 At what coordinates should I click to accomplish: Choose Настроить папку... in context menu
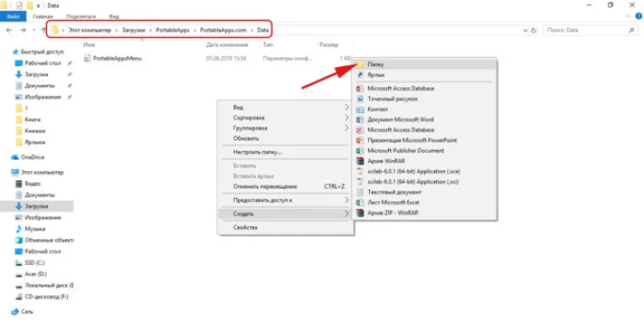[x=285, y=152]
